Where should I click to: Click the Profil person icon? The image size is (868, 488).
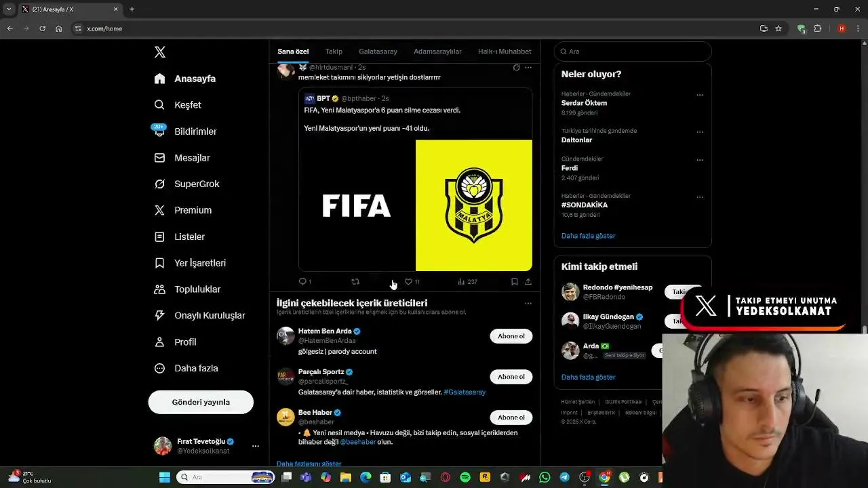[159, 342]
